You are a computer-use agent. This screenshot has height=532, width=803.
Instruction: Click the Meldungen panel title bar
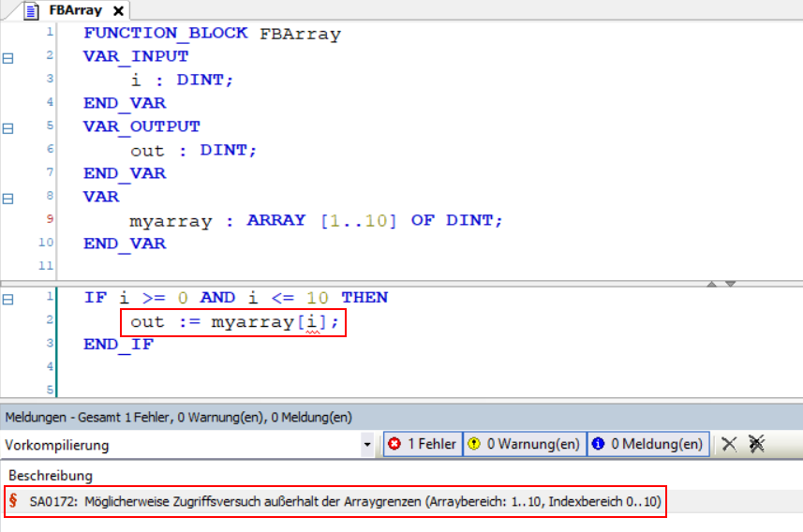401,418
